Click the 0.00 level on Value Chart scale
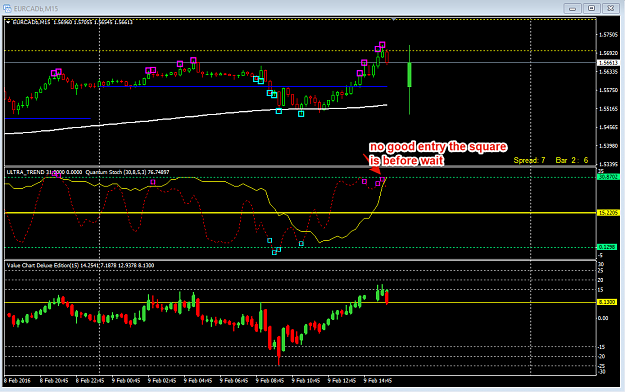The image size is (625, 392). click(603, 318)
